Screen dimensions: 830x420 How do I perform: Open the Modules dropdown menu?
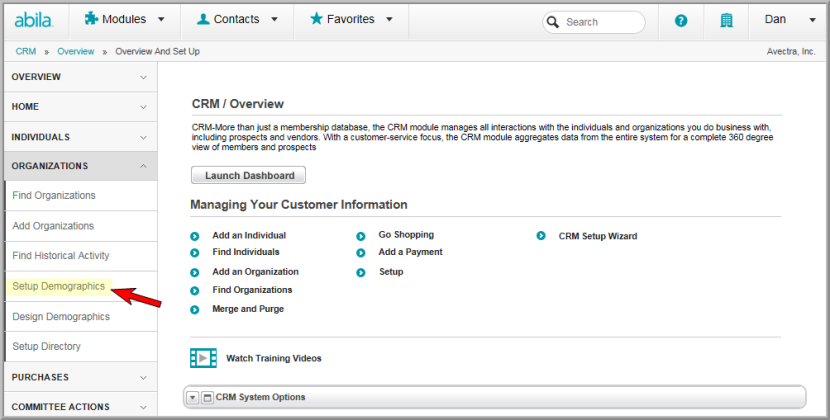(x=125, y=20)
